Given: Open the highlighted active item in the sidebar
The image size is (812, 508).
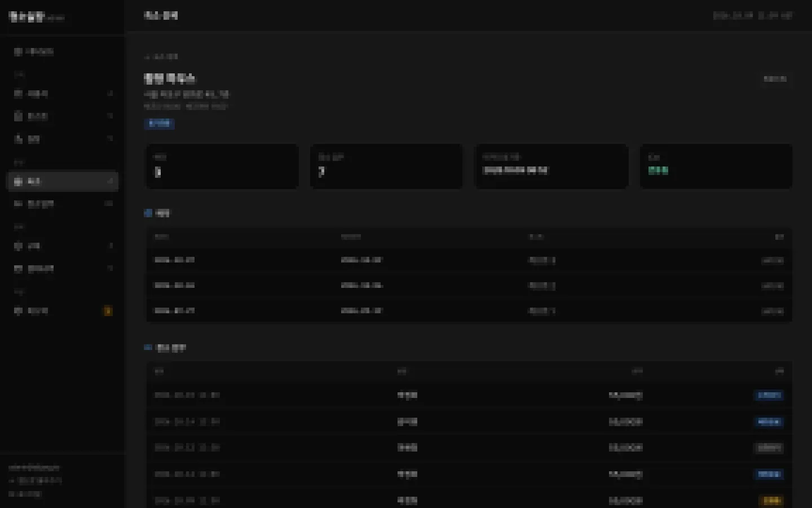Looking at the screenshot, I should point(63,181).
